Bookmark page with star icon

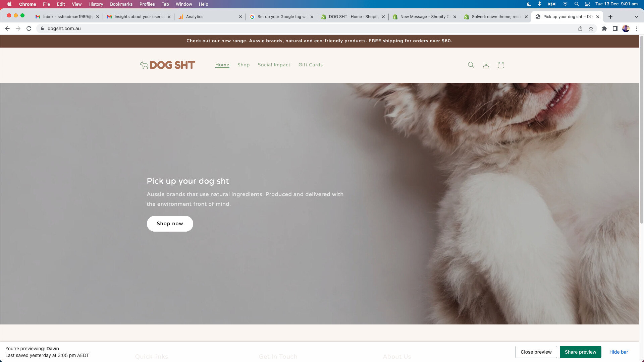(x=591, y=29)
